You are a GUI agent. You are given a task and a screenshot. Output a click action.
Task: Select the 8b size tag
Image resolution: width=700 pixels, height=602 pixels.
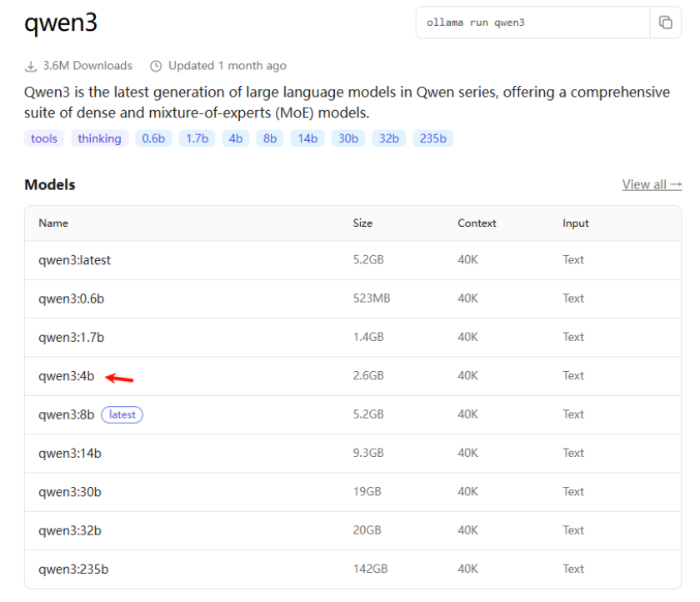point(270,138)
